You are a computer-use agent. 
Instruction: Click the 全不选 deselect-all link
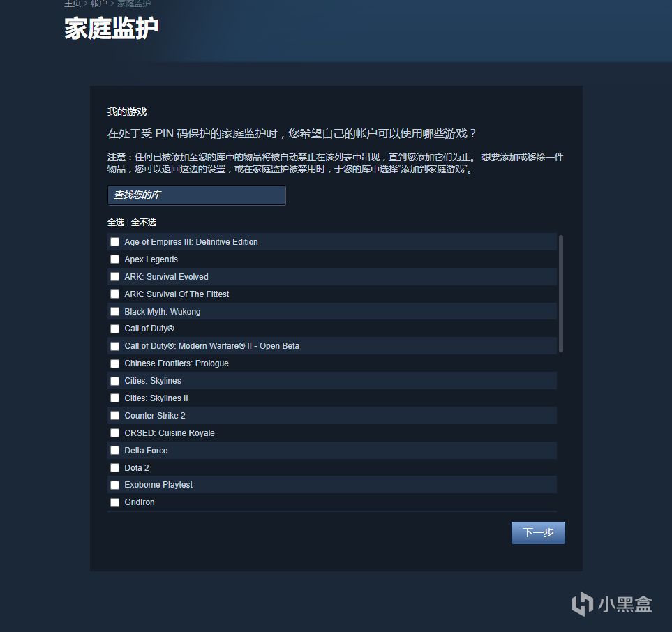144,223
